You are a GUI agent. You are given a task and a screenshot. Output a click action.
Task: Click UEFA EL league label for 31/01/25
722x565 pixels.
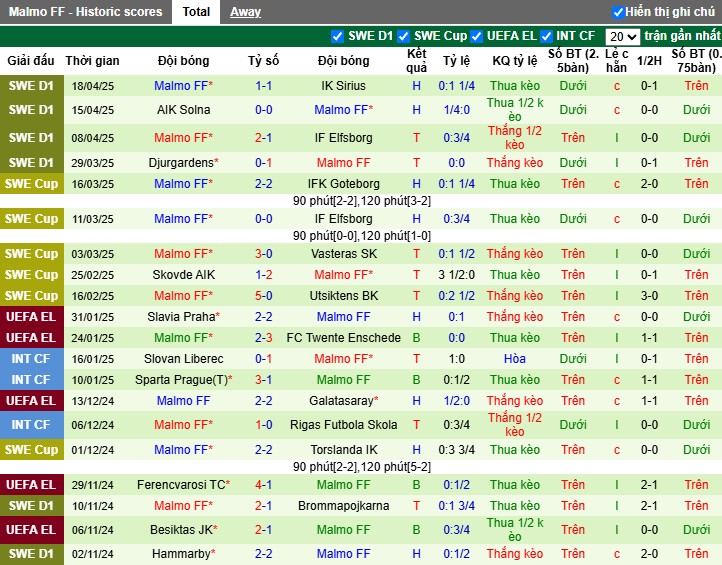point(31,317)
